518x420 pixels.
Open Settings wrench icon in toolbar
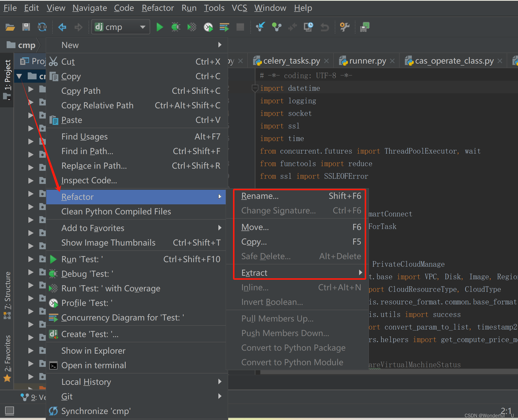tap(344, 27)
